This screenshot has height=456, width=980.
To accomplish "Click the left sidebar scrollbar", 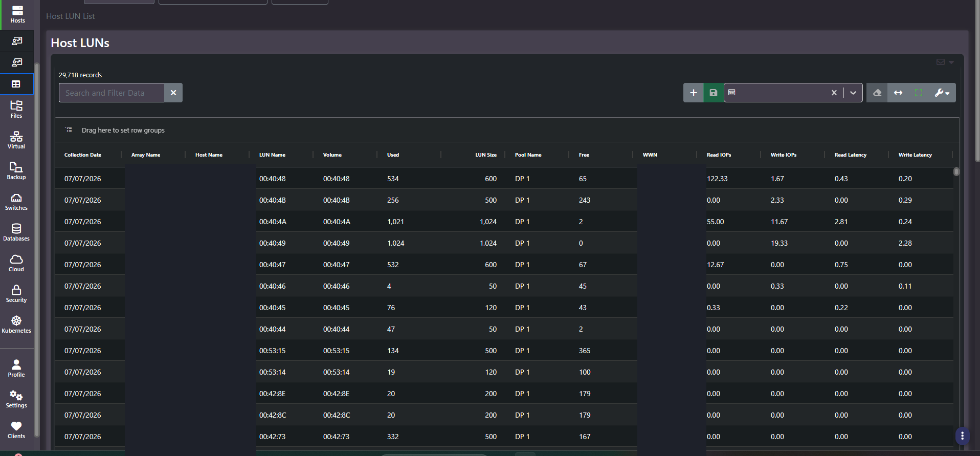I will coord(36,250).
